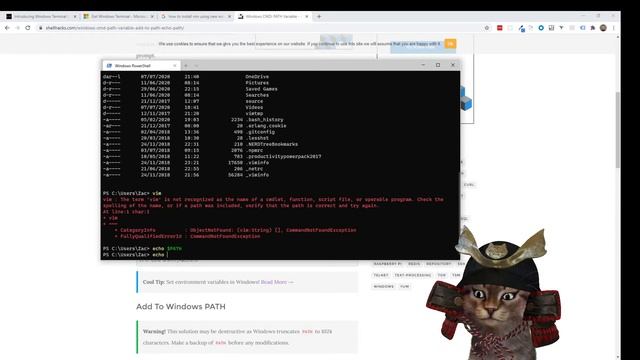Screen dimensions: 640x360
Task: Close the Get Windows Terminal browser tab
Action: tap(152, 16)
